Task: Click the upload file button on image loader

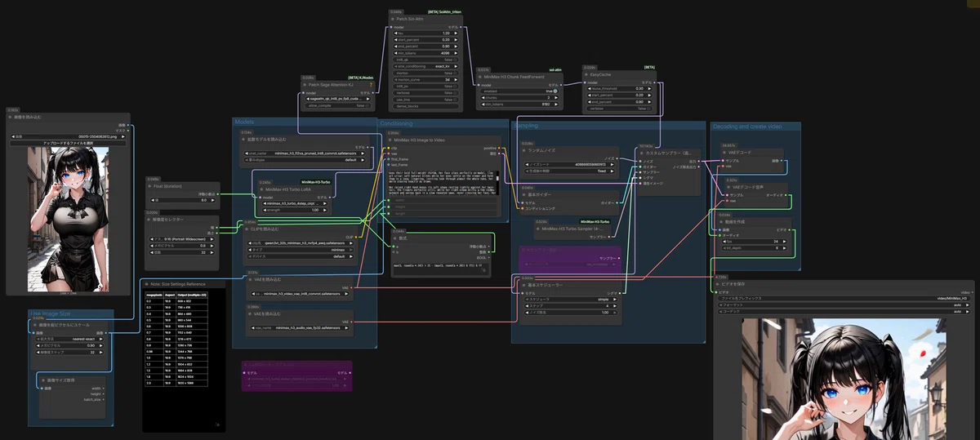Action: pyautogui.click(x=67, y=143)
